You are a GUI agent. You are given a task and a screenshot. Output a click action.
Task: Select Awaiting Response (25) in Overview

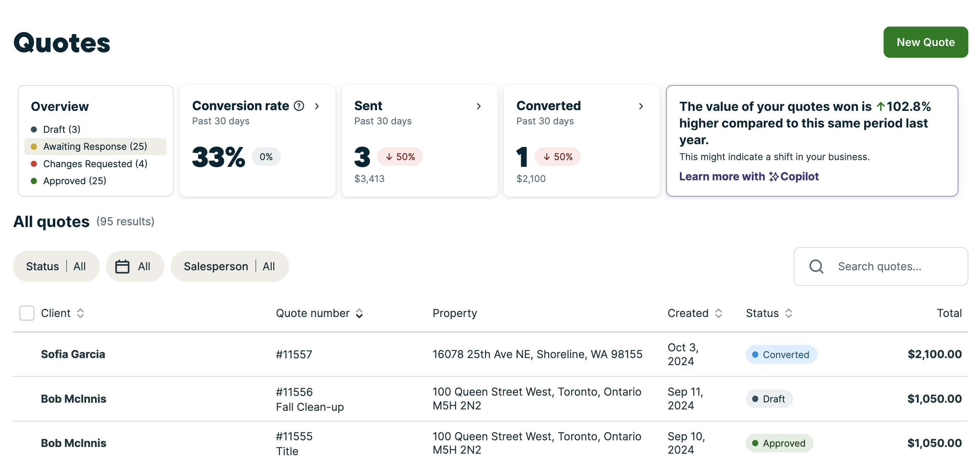(x=95, y=146)
